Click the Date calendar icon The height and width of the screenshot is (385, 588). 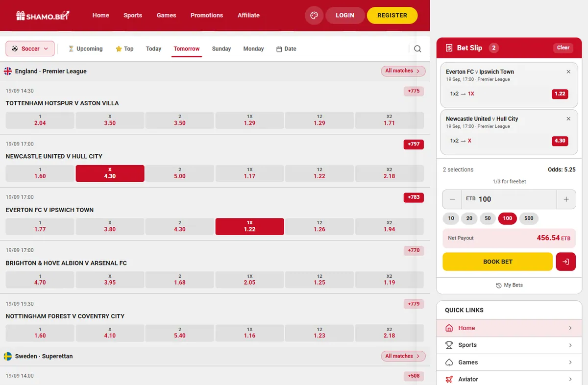(279, 49)
